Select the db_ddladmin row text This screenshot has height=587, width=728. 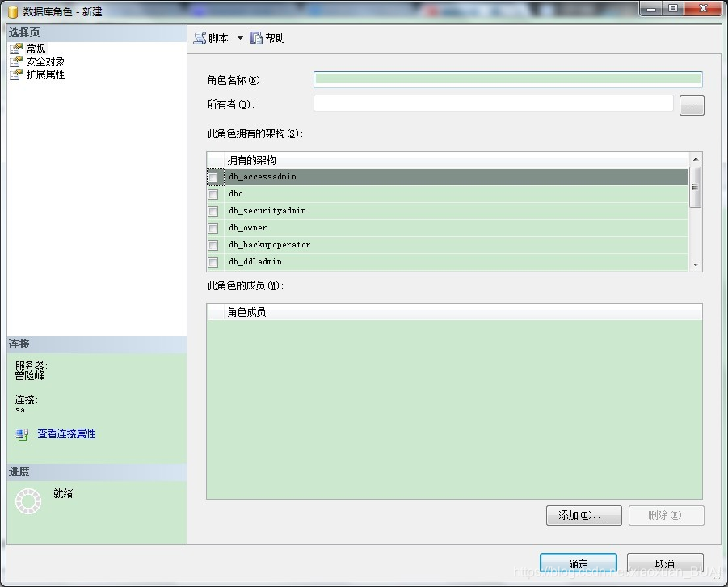[255, 262]
